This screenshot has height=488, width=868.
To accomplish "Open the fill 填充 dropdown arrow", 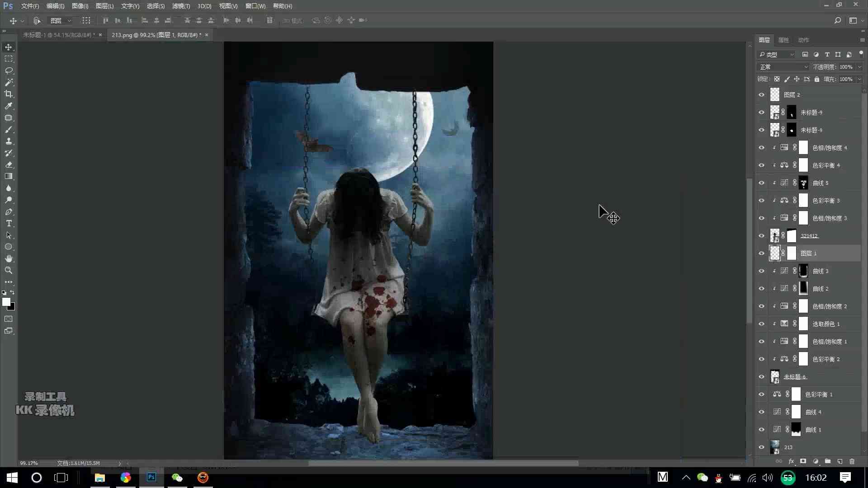I will pos(859,79).
